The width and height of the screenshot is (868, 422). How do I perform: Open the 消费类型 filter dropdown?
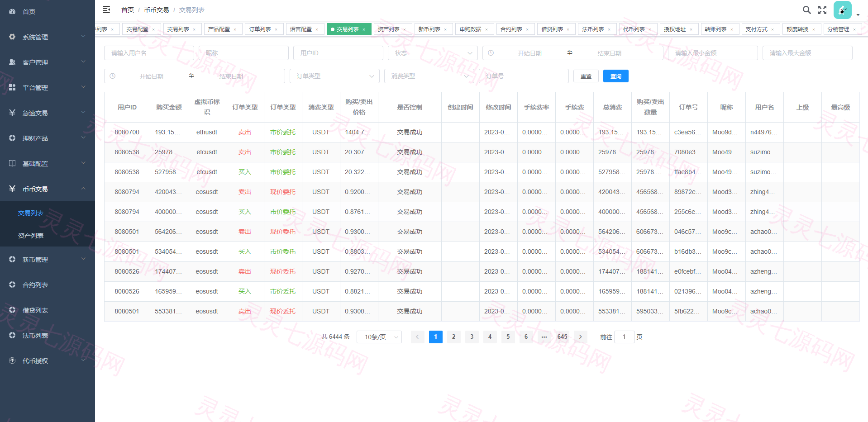[429, 76]
